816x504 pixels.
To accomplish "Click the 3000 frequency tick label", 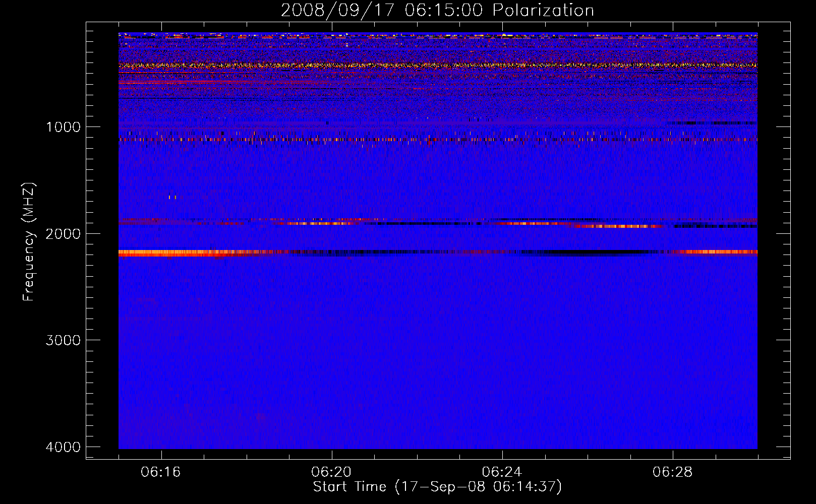I will coord(63,340).
